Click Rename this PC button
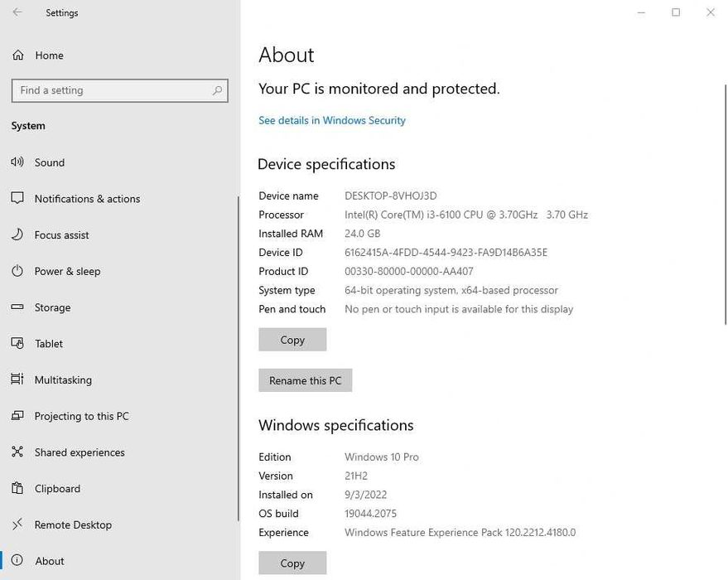The image size is (728, 580). click(x=305, y=380)
